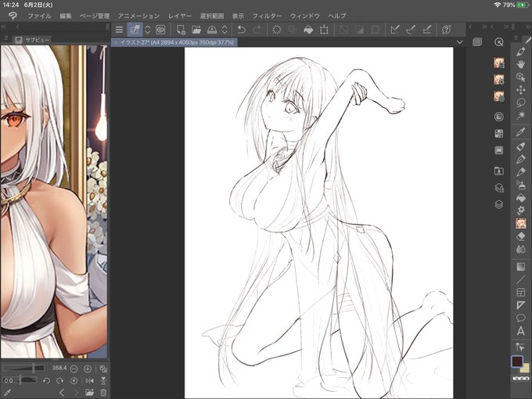The image size is (532, 399).
Task: Select the Correct line tool
Action: pyautogui.click(x=521, y=347)
